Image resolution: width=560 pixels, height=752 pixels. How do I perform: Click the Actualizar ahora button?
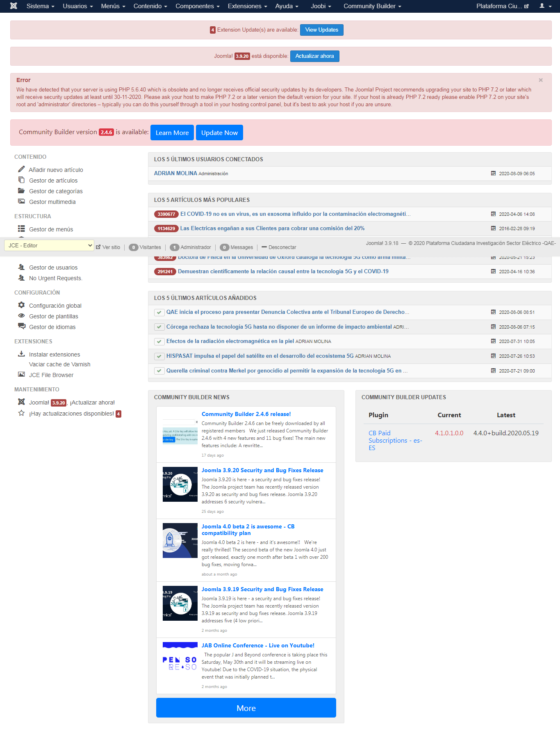[315, 56]
